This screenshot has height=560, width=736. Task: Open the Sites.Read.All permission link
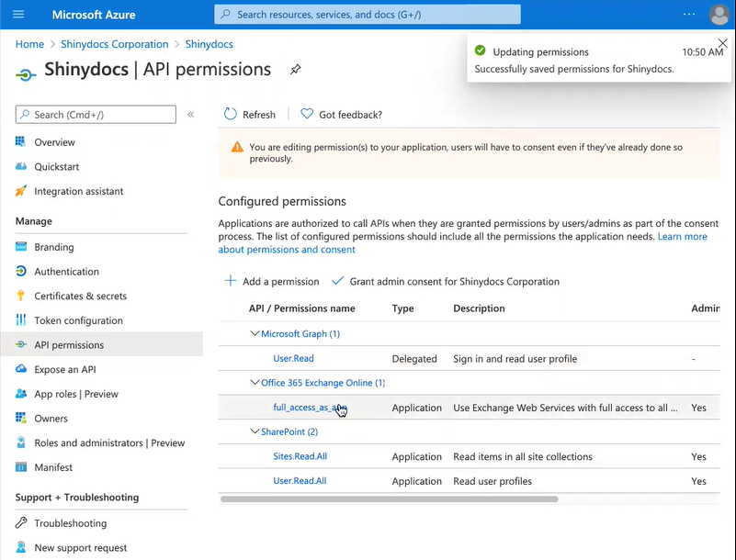coord(300,456)
